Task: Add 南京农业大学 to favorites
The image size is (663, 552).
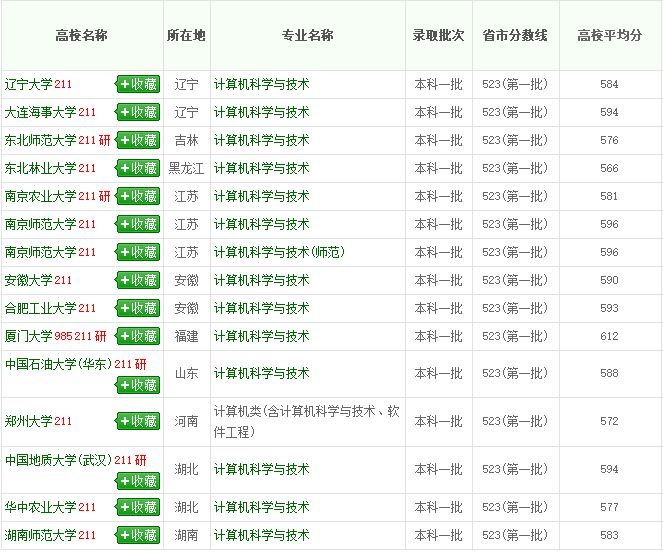Action: point(138,196)
